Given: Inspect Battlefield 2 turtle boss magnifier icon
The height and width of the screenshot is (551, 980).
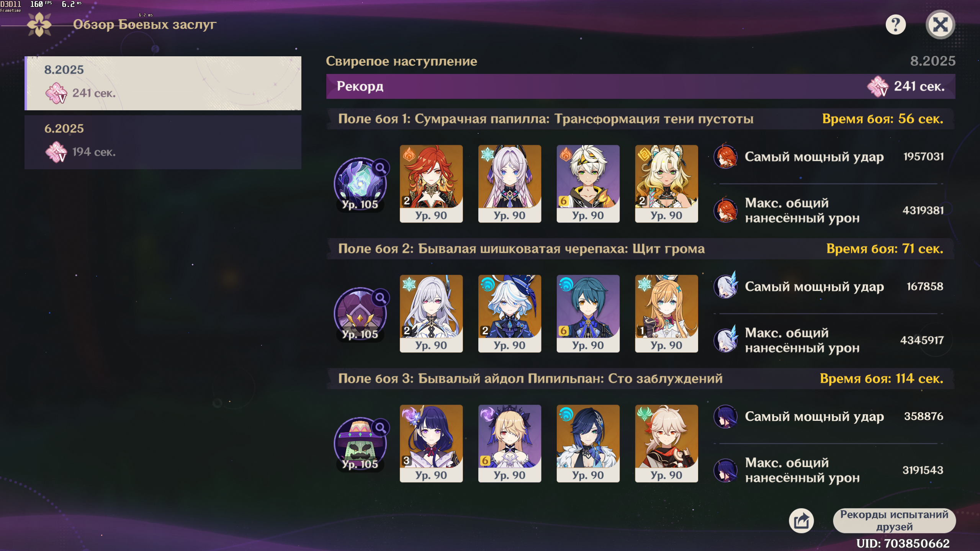Looking at the screenshot, I should pyautogui.click(x=381, y=298).
